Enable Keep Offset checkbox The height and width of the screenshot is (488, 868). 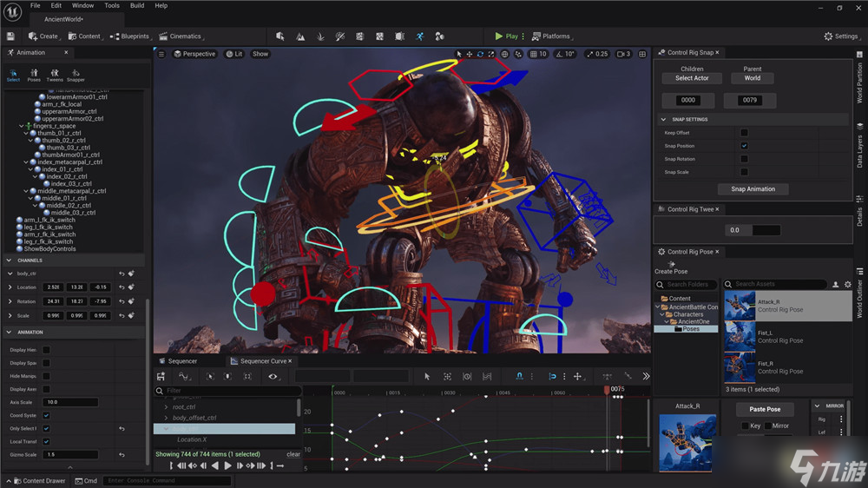point(744,132)
